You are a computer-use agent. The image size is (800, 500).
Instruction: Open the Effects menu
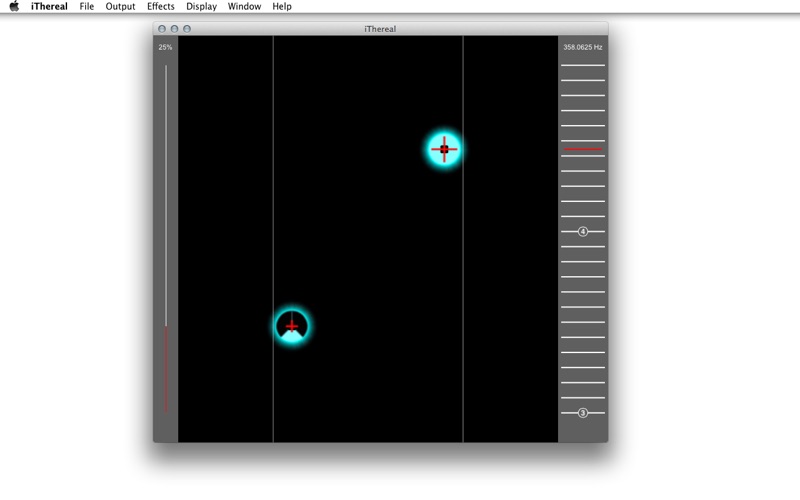(x=161, y=6)
